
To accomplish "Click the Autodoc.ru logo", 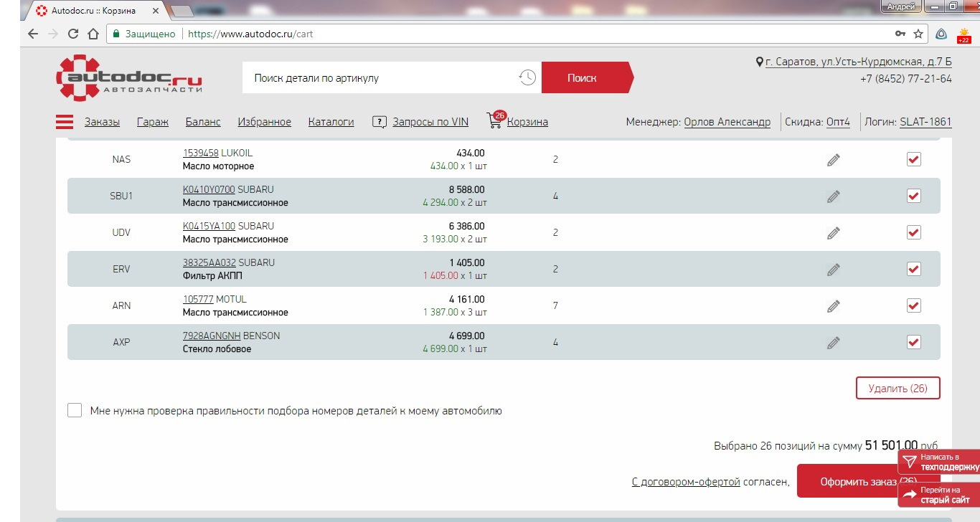I will point(129,77).
